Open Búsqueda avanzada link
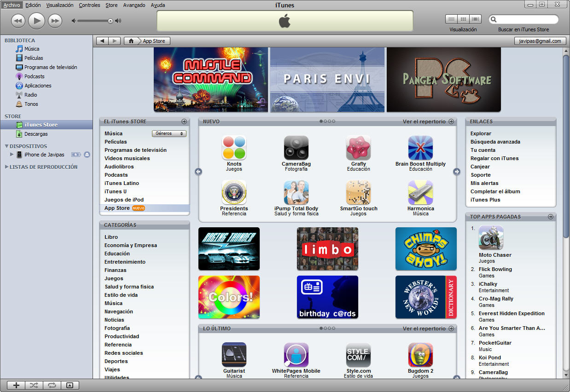Screen dimensions: 570x392 (x=495, y=142)
